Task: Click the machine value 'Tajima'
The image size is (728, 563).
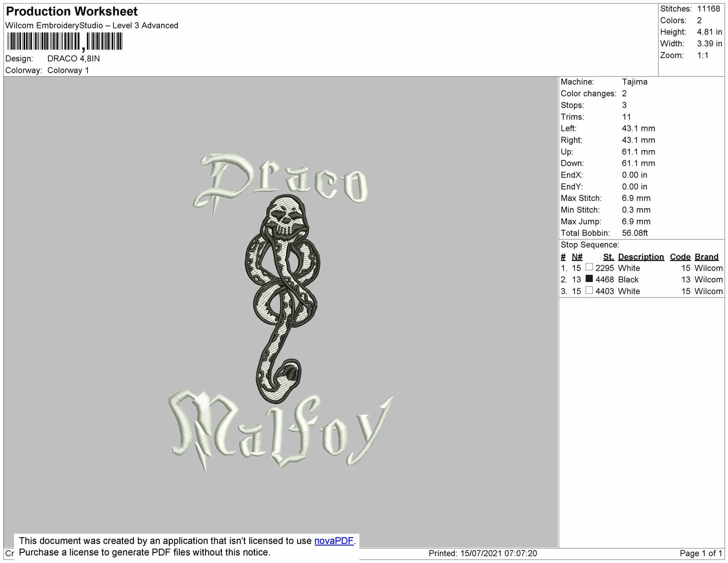Action: click(x=635, y=82)
